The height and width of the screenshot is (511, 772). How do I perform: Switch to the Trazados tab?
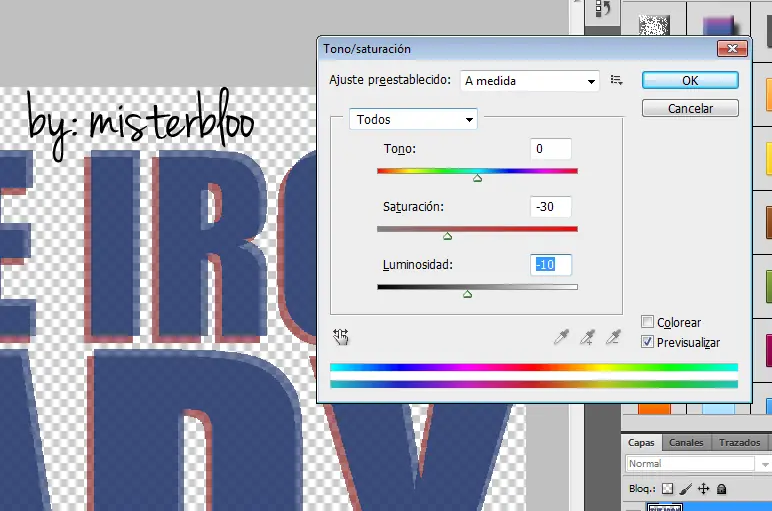pyautogui.click(x=740, y=443)
